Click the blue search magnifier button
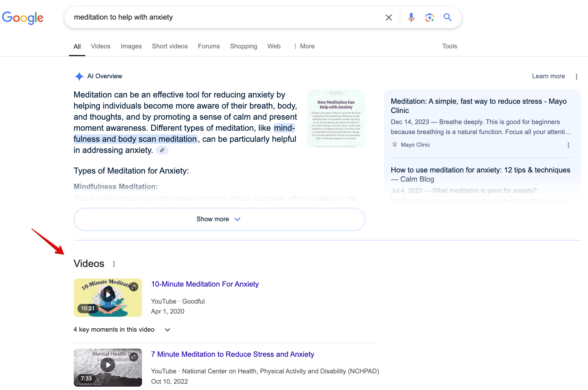The height and width of the screenshot is (390, 588). point(447,17)
